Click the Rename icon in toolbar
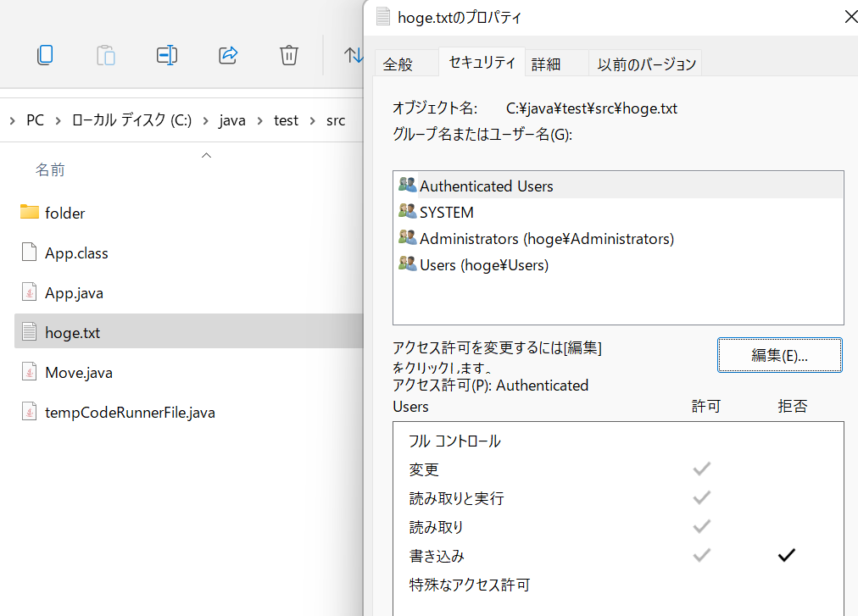858x616 pixels. point(167,55)
